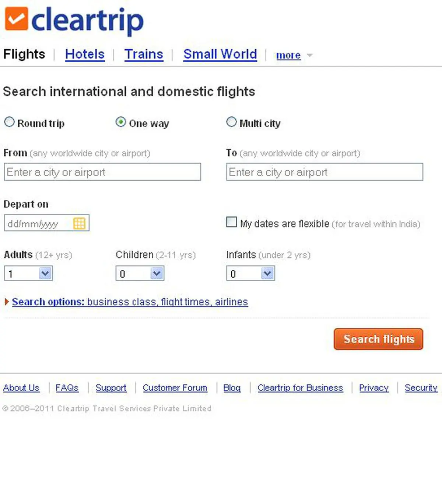Open the Cleartrip for Business link

[300, 388]
